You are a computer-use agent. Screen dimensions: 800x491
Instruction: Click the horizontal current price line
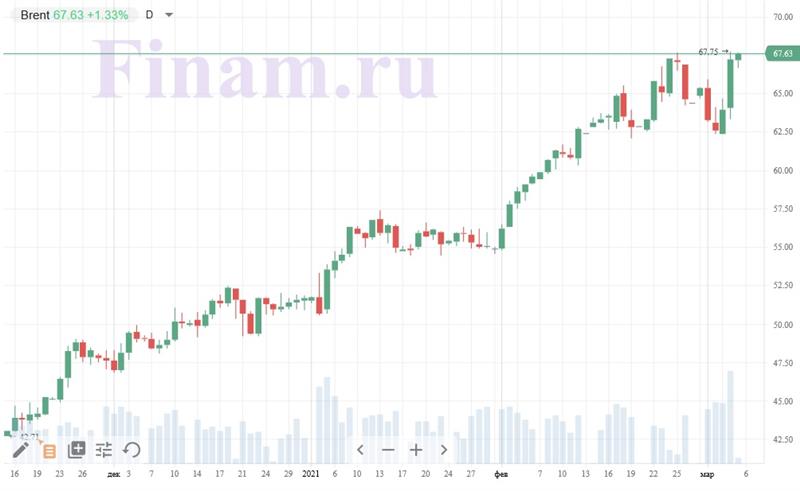[383, 53]
